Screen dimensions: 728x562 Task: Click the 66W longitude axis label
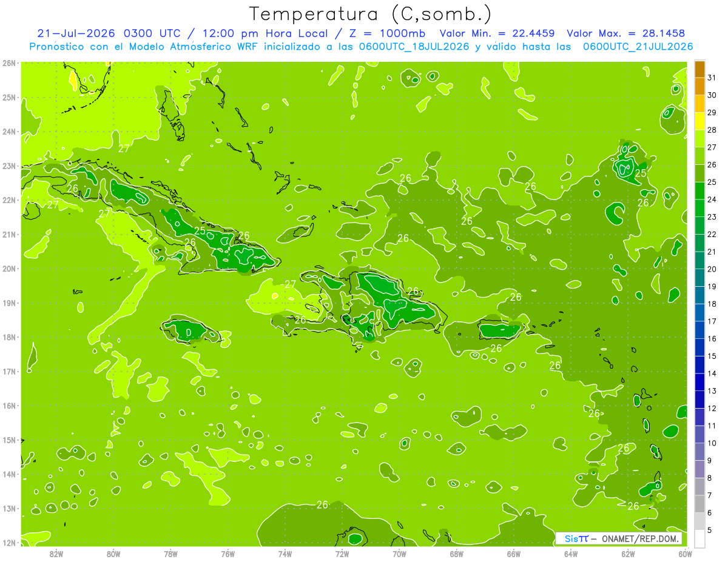coord(513,554)
